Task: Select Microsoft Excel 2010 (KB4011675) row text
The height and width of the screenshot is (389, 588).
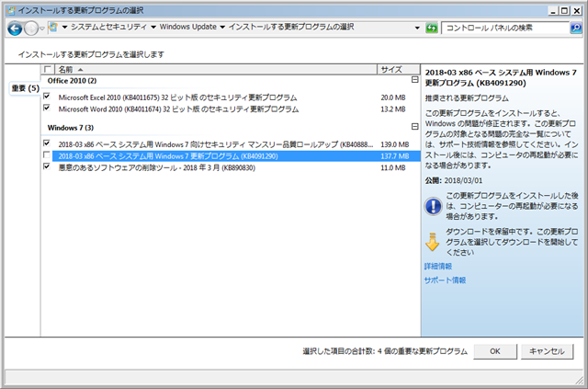Action: point(177,97)
